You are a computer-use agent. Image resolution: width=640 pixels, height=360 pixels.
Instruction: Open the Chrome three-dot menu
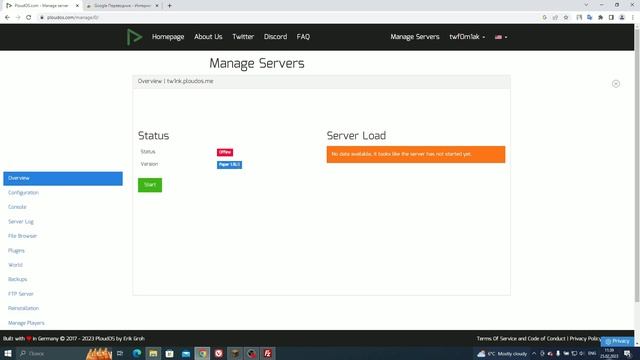(x=633, y=18)
